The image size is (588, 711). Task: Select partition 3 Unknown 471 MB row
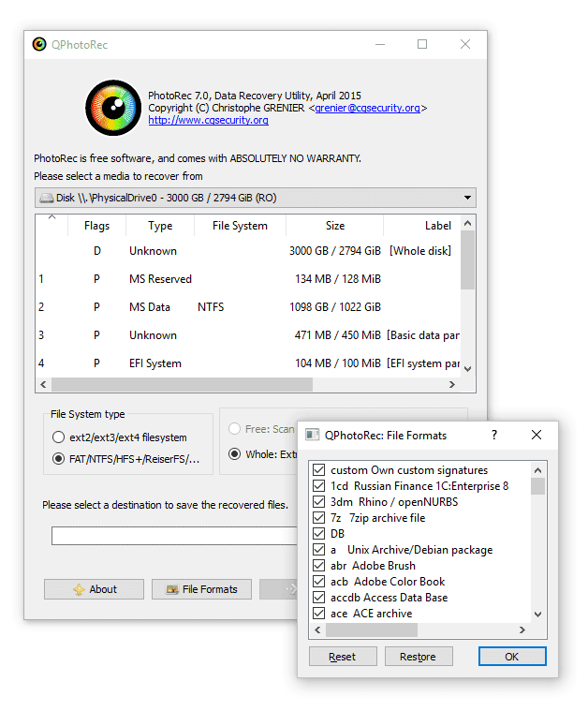click(x=248, y=335)
